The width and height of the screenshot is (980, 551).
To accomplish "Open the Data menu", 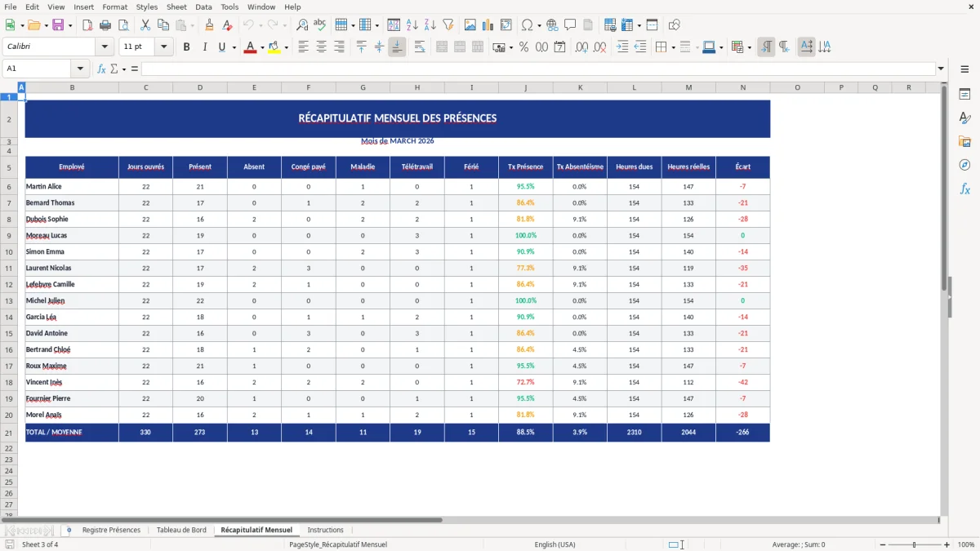I will [x=203, y=7].
